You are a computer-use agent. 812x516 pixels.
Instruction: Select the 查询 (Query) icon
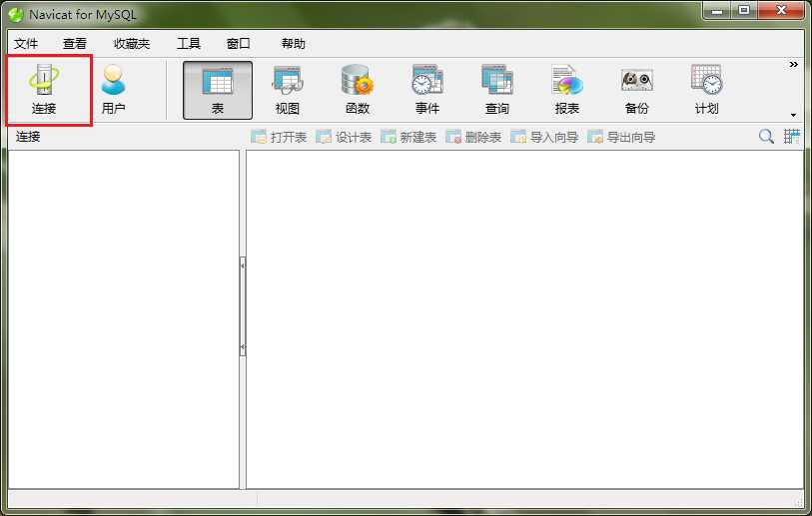(497, 90)
